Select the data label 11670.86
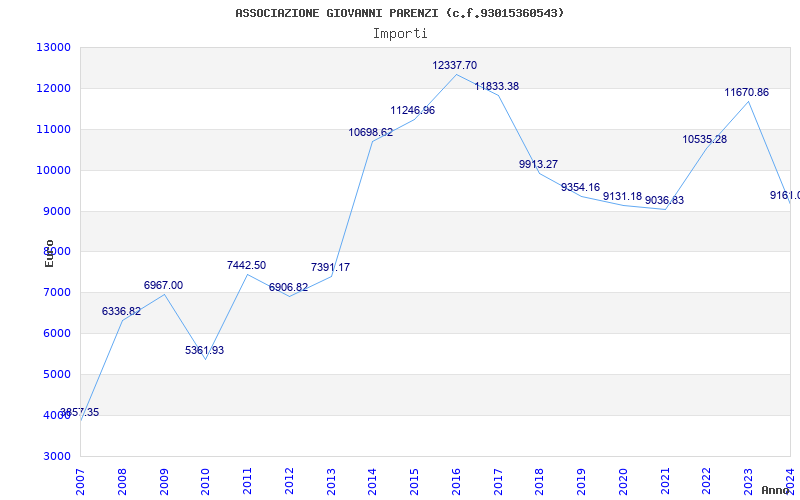Image resolution: width=800 pixels, height=500 pixels. click(x=746, y=92)
